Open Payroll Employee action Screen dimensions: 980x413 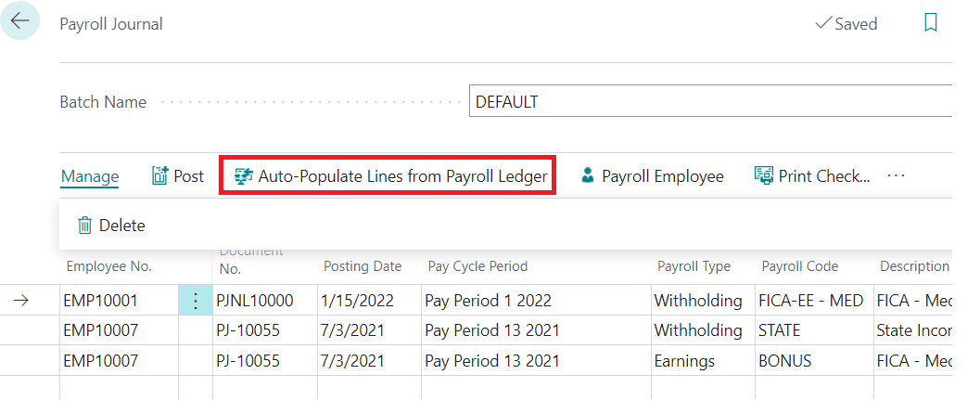[x=653, y=176]
